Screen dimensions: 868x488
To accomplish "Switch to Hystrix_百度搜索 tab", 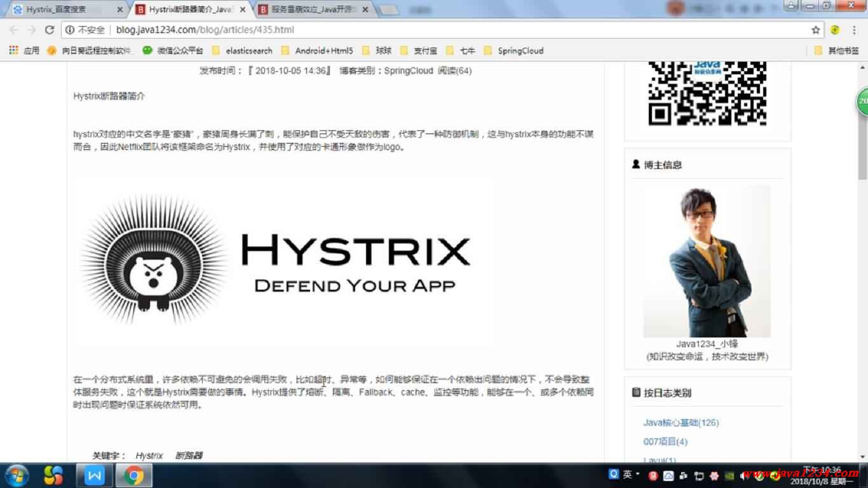I will click(x=64, y=10).
